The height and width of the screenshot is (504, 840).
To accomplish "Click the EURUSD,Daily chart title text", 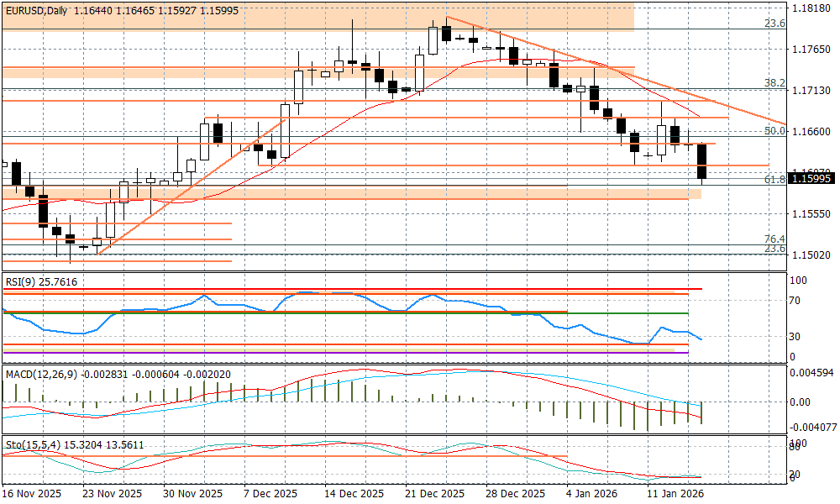I will coord(35,10).
